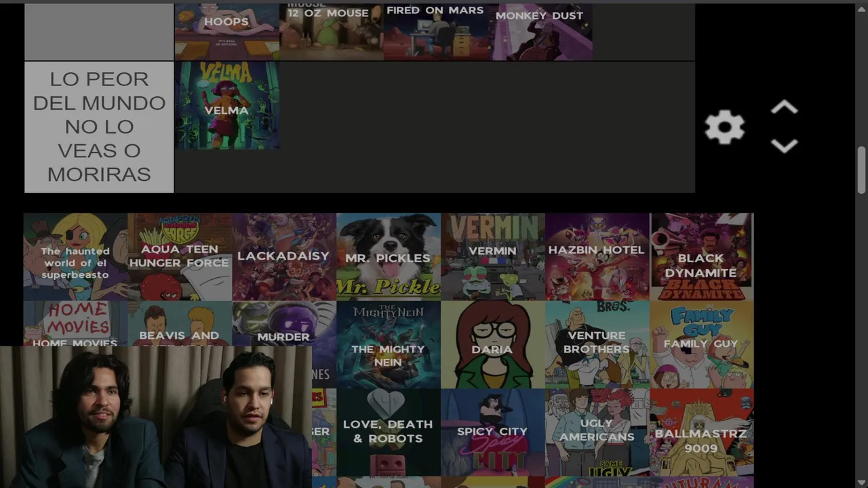Select the Mr. Pickles tile
This screenshot has width=868, height=488.
(389, 257)
